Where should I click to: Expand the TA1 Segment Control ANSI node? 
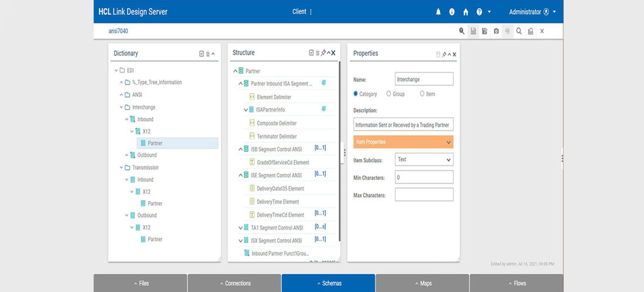pyautogui.click(x=241, y=228)
